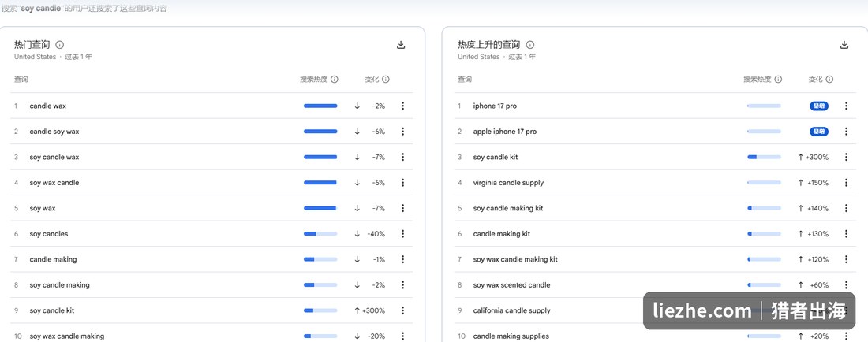Open more options for soy wax row
This screenshot has height=342, width=868.
click(x=402, y=208)
